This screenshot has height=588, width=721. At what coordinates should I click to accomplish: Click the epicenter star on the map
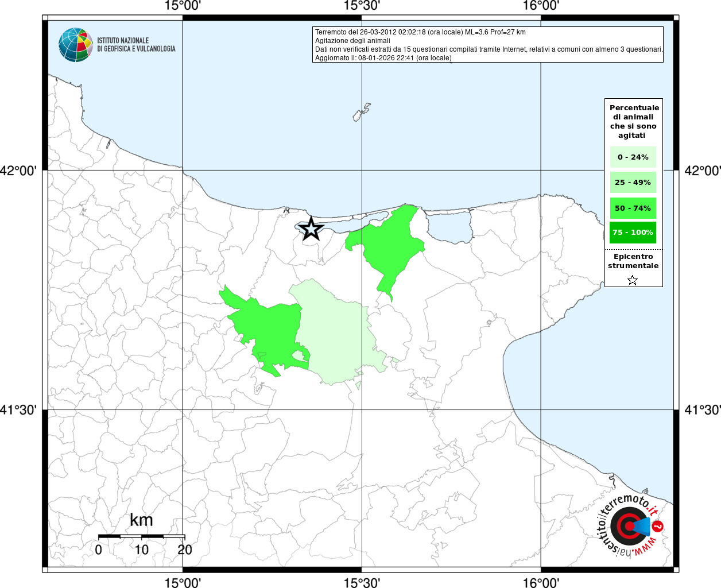tap(311, 229)
